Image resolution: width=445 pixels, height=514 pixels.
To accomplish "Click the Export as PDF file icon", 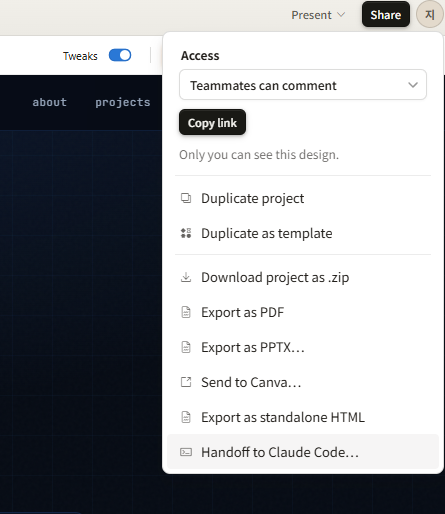I will (186, 312).
